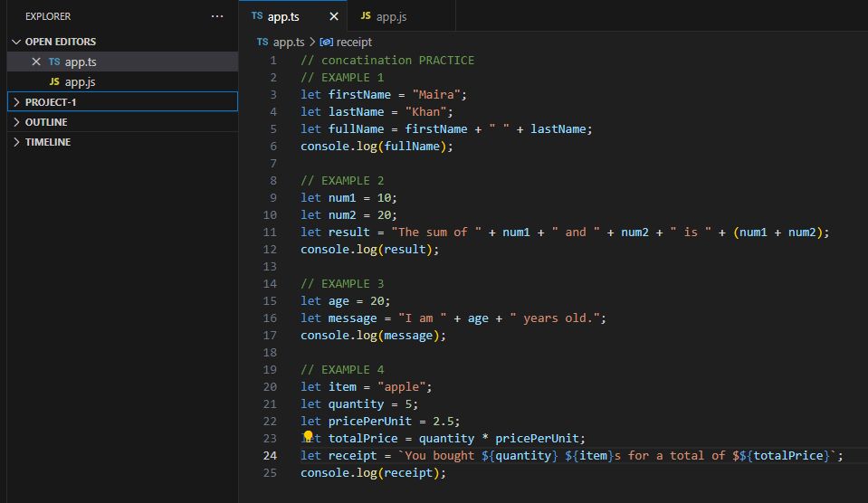Click the JS icon on app.js tab
This screenshot has width=868, height=503.
point(366,16)
